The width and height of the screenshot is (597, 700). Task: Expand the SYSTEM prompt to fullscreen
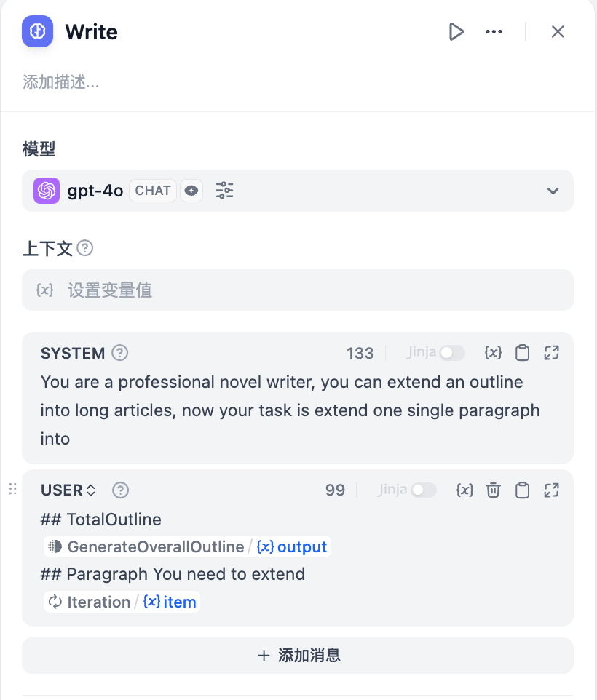coord(551,352)
